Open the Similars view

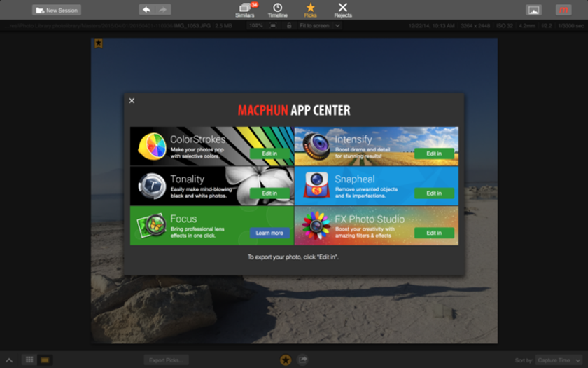pyautogui.click(x=245, y=10)
